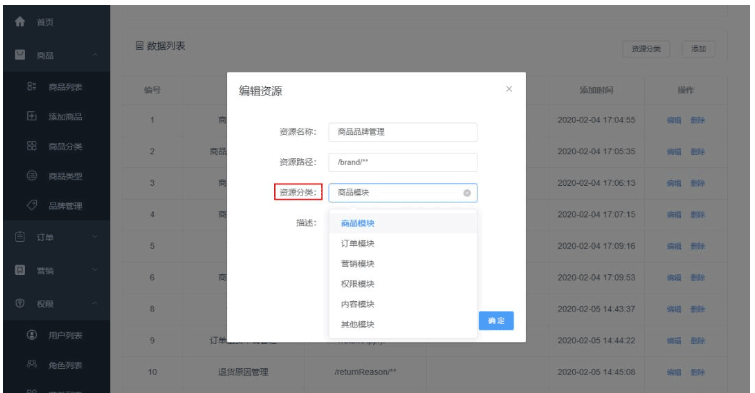The image size is (755, 393).
Task: Click the 商品列表 list icon
Action: pos(32,87)
